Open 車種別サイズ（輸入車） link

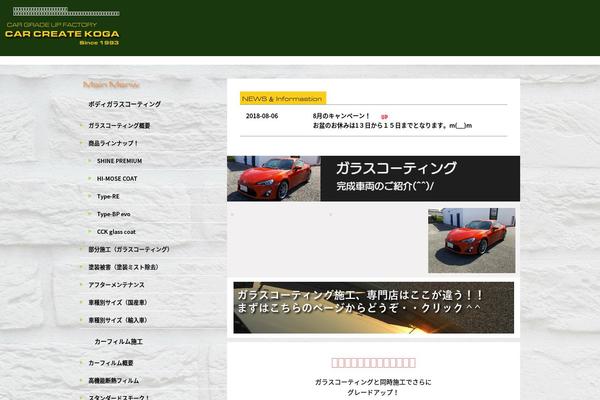[118, 320]
